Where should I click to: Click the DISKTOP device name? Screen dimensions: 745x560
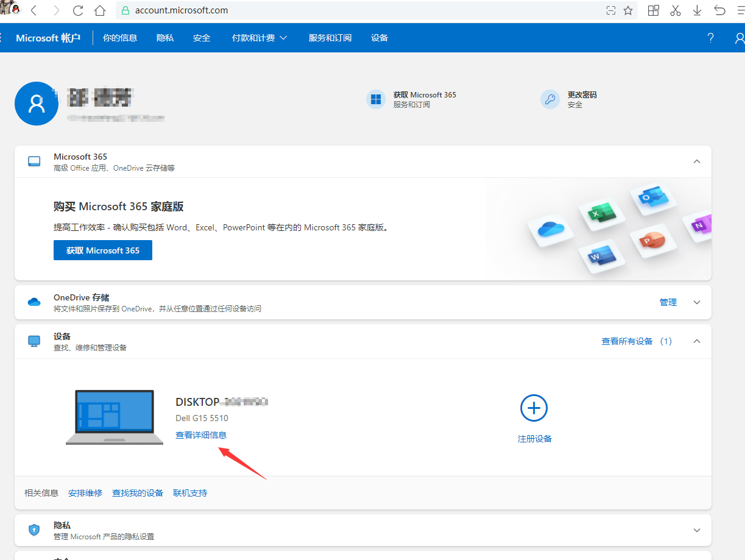[x=222, y=402]
